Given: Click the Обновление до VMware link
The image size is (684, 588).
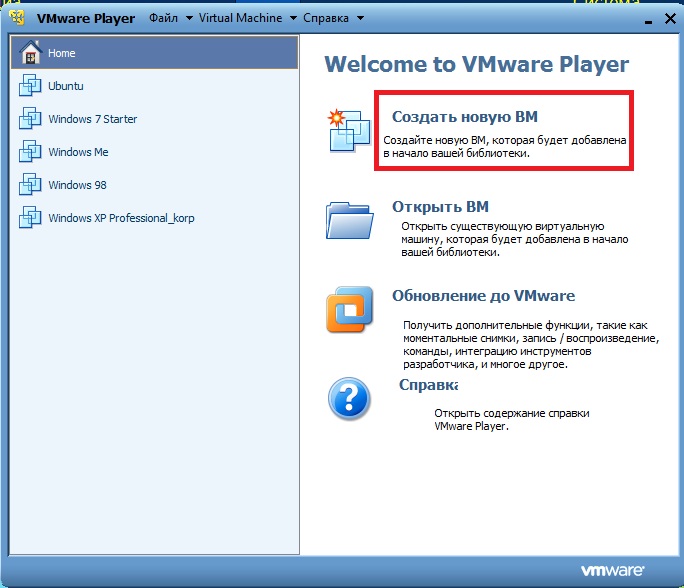Looking at the screenshot, I should [483, 296].
